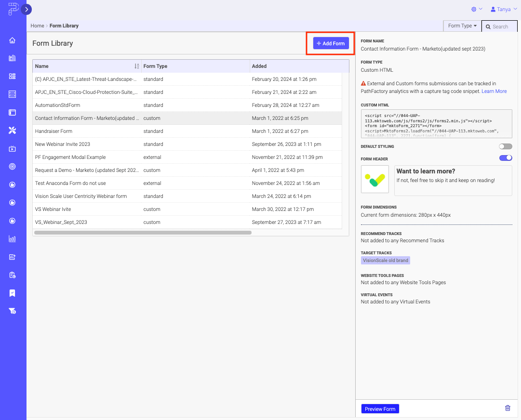Open the content library books icon

[13, 58]
